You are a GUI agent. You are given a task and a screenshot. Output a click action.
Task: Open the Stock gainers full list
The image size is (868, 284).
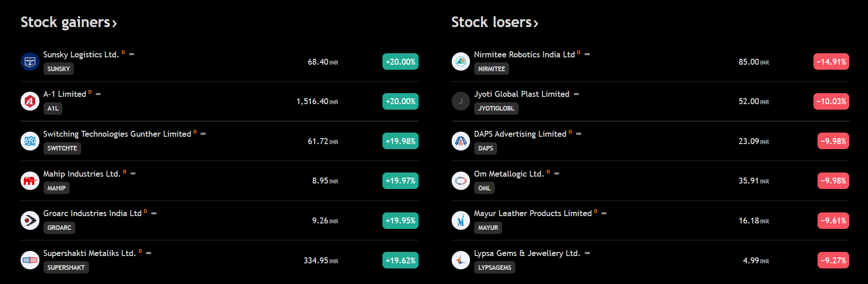point(69,22)
